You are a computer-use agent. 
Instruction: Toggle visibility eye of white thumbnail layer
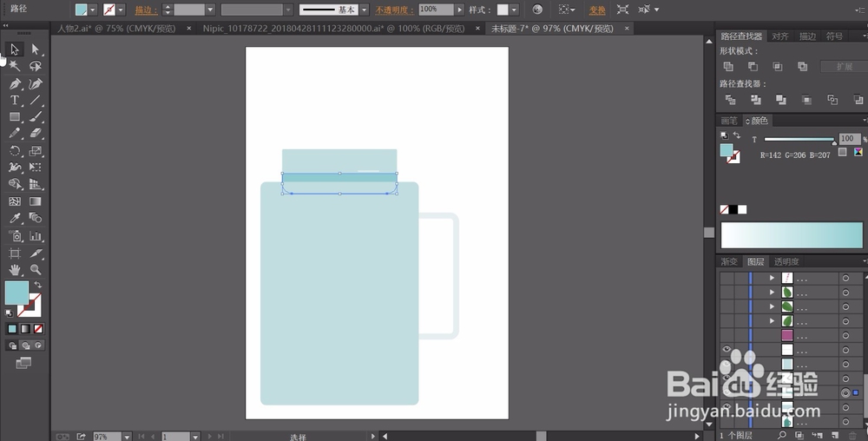[x=727, y=349]
